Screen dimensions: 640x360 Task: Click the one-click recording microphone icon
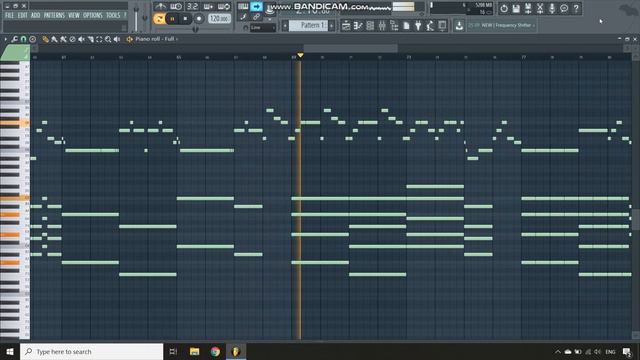[552, 9]
